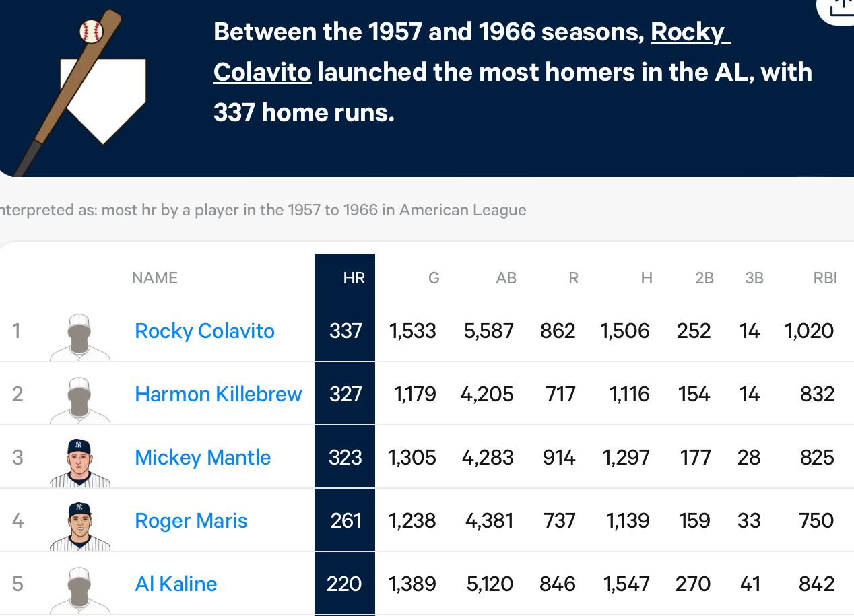Sort by the 2B column header

[704, 278]
